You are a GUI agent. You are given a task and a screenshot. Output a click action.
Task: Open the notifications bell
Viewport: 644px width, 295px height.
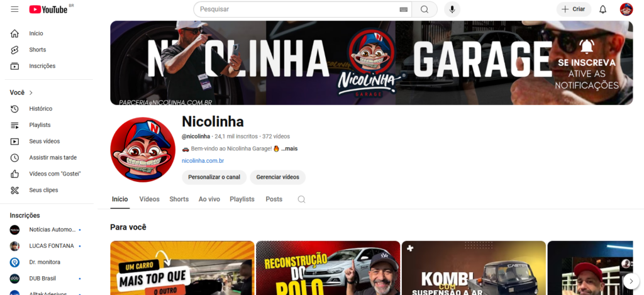coord(602,9)
